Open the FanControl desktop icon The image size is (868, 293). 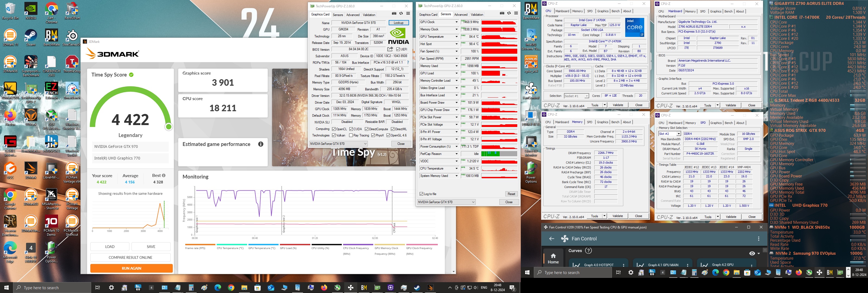coord(531,91)
